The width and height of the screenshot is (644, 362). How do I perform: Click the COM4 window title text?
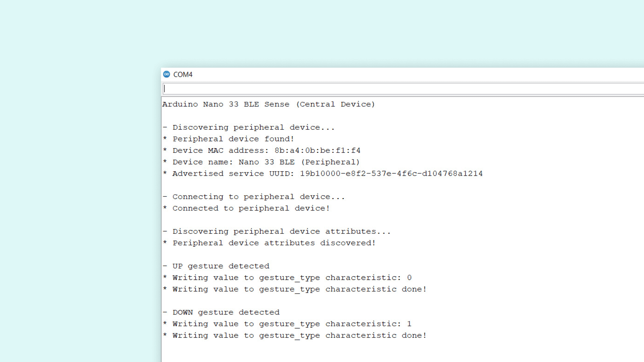[183, 74]
